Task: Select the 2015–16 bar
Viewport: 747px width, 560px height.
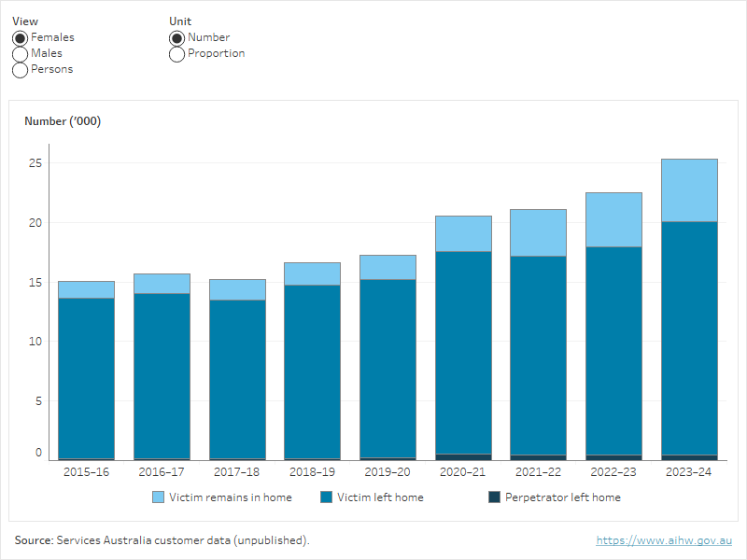Action: (x=86, y=373)
